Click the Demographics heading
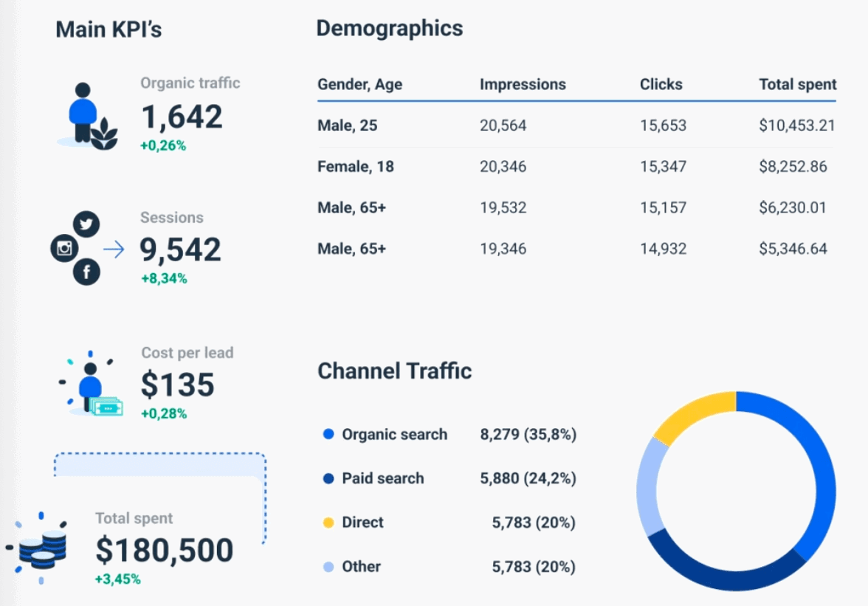 tap(389, 28)
